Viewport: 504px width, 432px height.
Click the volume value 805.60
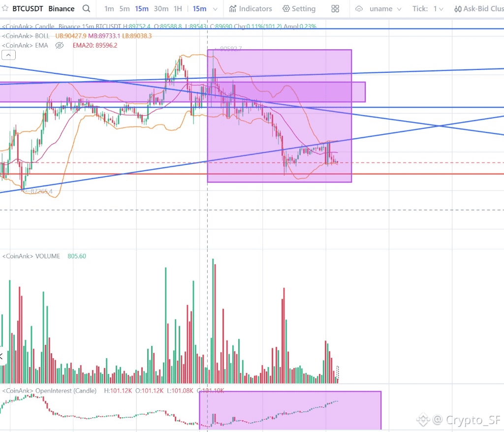pos(77,256)
